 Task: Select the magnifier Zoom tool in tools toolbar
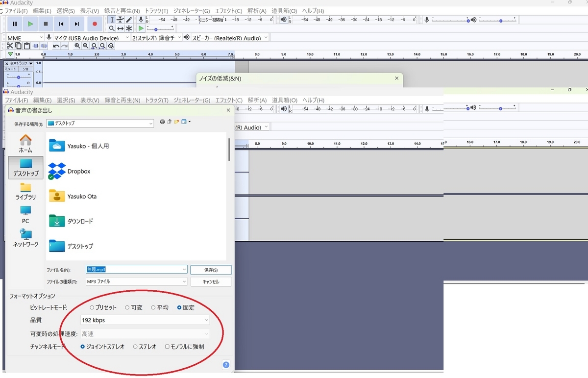point(112,28)
